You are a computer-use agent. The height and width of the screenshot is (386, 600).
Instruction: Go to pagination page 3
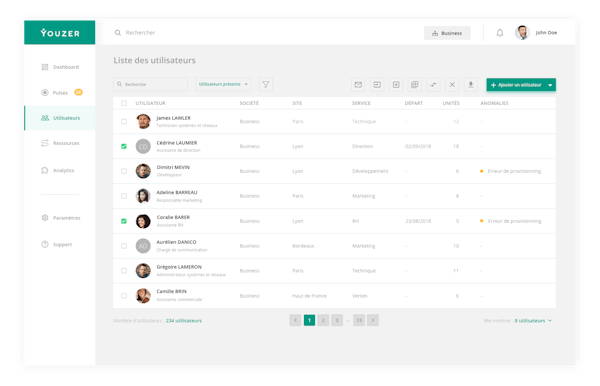[337, 320]
